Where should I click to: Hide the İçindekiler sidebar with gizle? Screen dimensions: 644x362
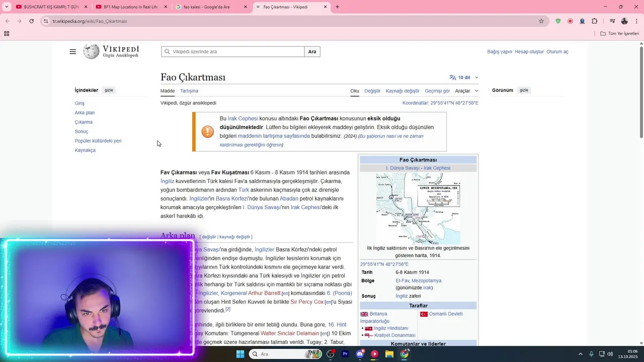109,90
